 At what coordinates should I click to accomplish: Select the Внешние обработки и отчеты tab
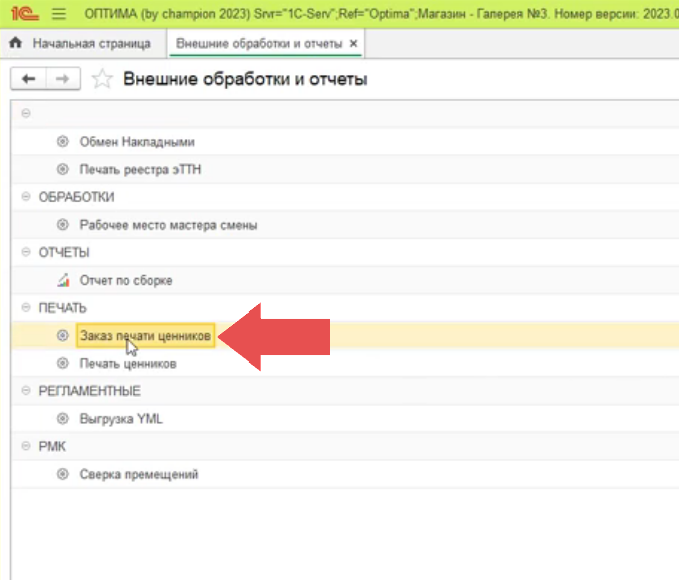(258, 45)
